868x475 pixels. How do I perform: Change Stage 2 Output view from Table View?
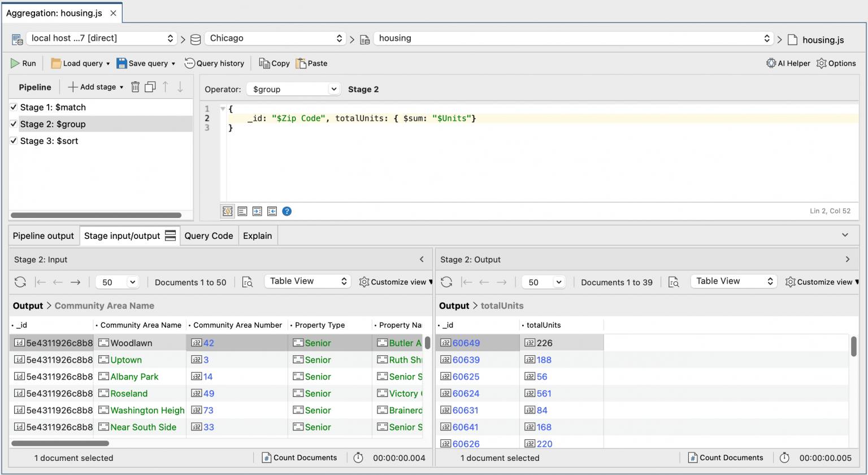733,281
